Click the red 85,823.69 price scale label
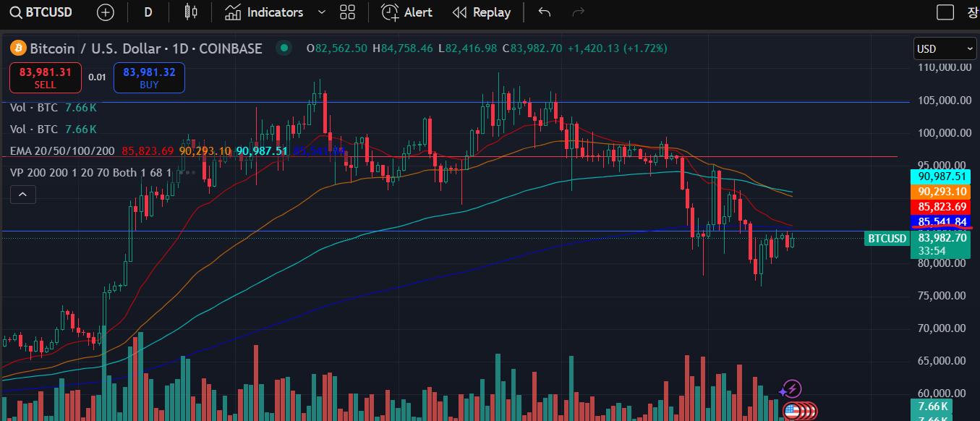 coord(942,206)
